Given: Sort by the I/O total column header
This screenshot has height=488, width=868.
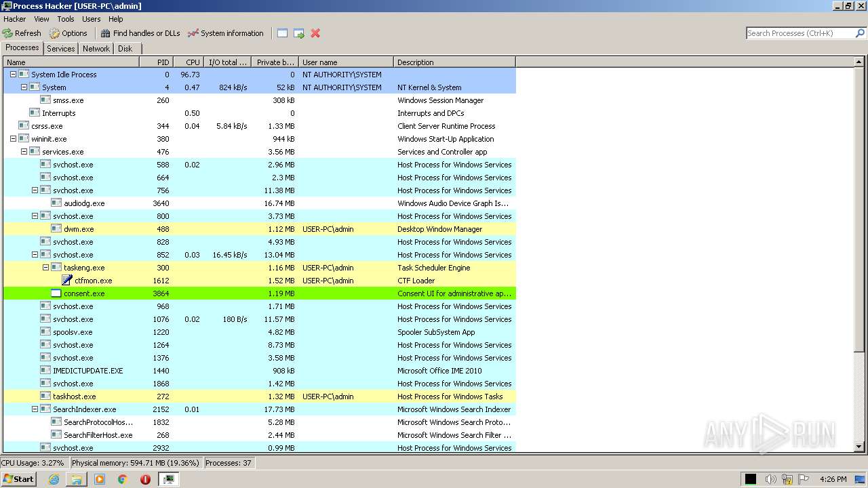Looking at the screenshot, I should point(227,62).
